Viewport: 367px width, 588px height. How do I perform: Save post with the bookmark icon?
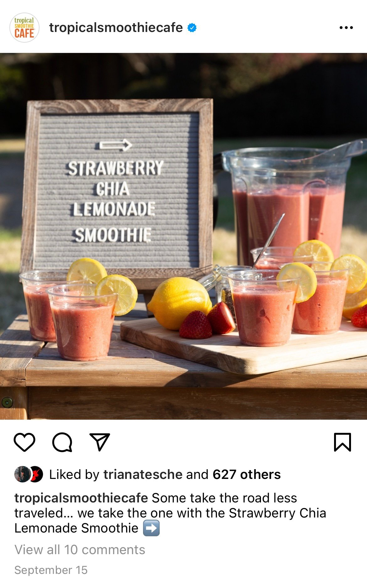tap(343, 442)
